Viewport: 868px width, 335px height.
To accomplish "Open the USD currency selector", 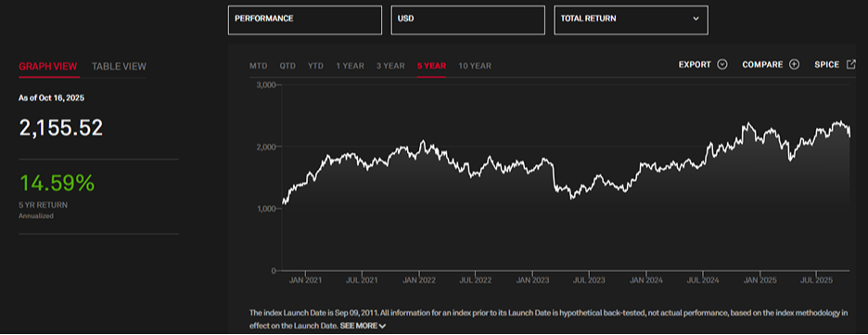I will tap(467, 19).
